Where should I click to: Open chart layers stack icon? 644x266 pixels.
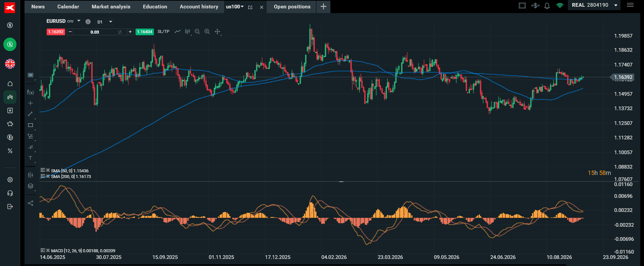tap(31, 186)
